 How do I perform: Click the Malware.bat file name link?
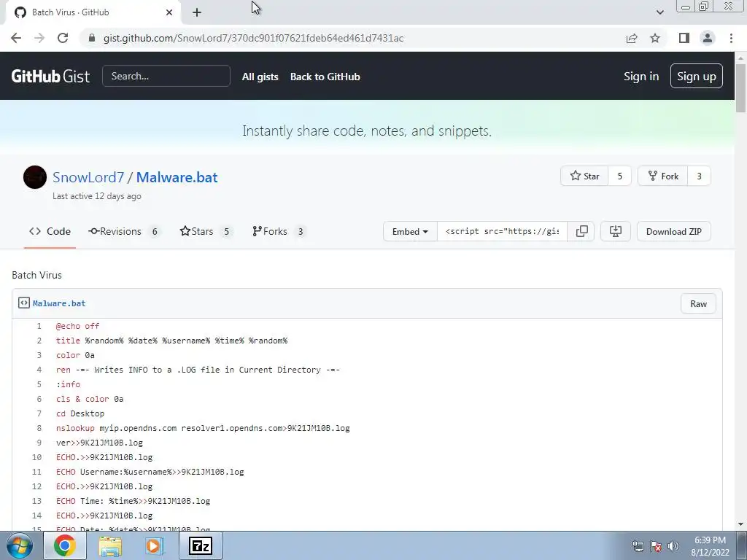click(x=59, y=303)
